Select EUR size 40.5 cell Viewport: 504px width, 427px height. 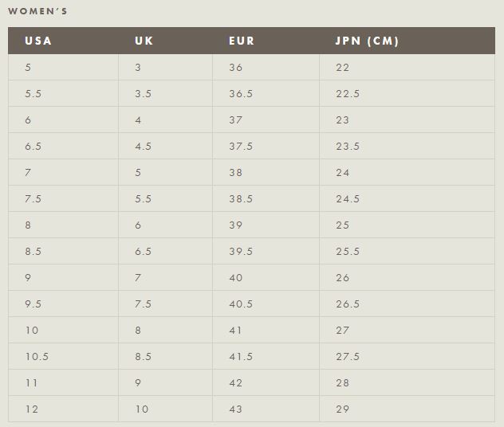point(241,304)
